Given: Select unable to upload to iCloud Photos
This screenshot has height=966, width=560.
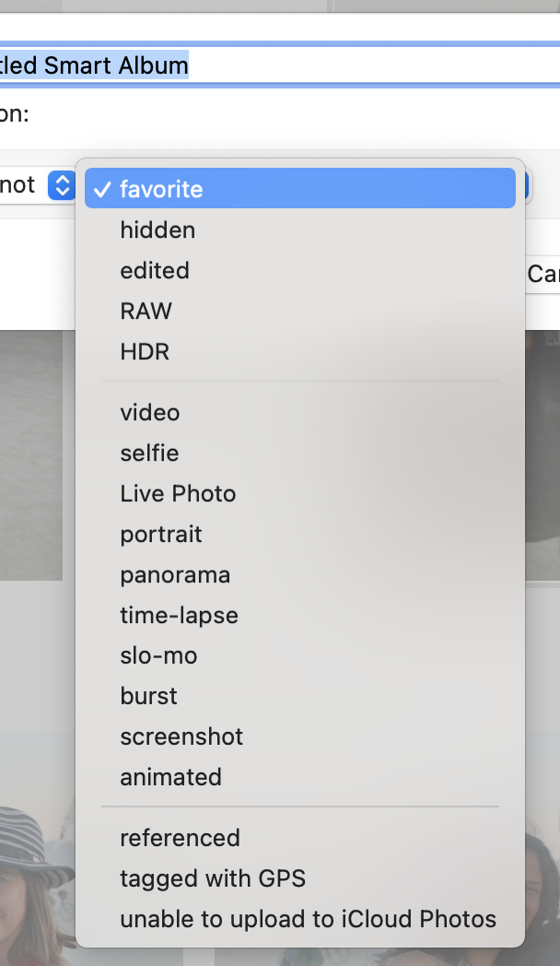Looking at the screenshot, I should click(x=308, y=919).
